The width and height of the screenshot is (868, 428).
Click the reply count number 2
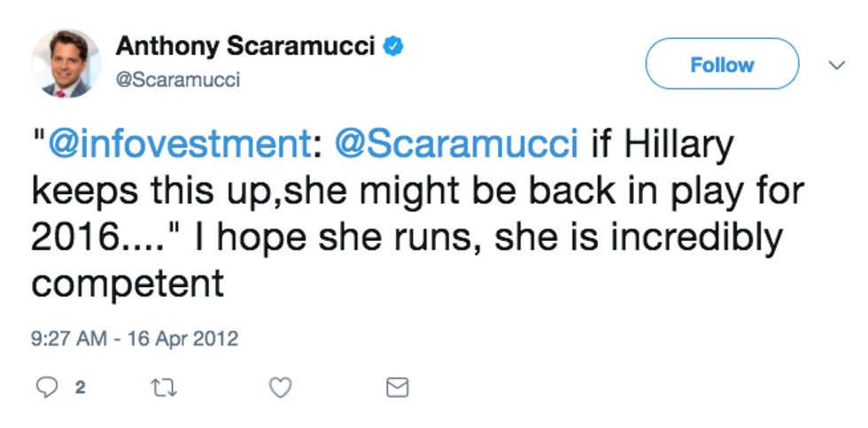[x=80, y=387]
